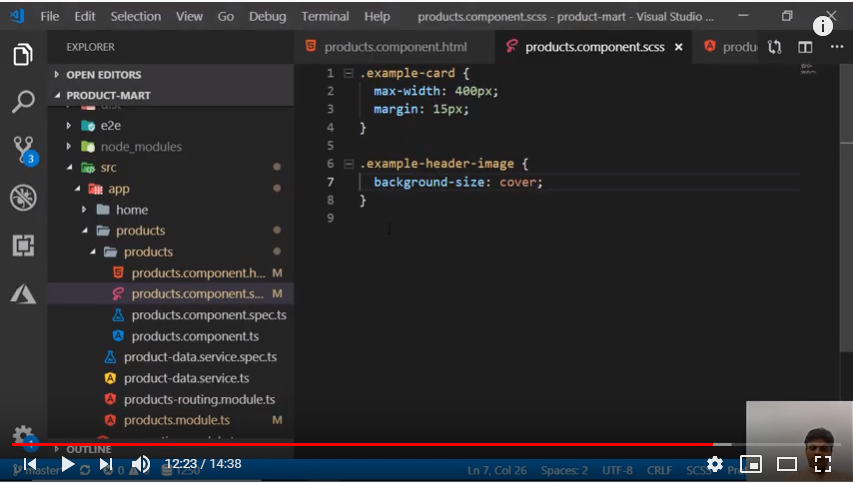Toggle video mute speaker button
The image size is (853, 483).
pos(141,464)
